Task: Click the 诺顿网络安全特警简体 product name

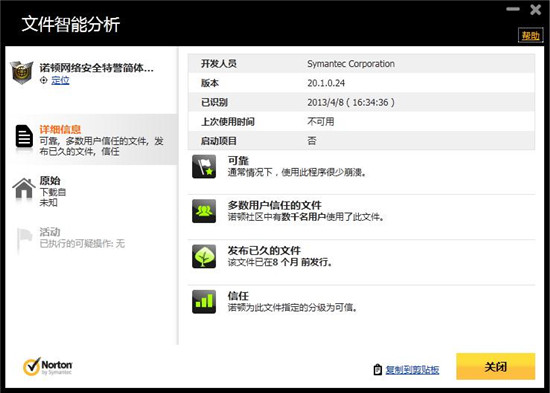Action: click(x=97, y=68)
